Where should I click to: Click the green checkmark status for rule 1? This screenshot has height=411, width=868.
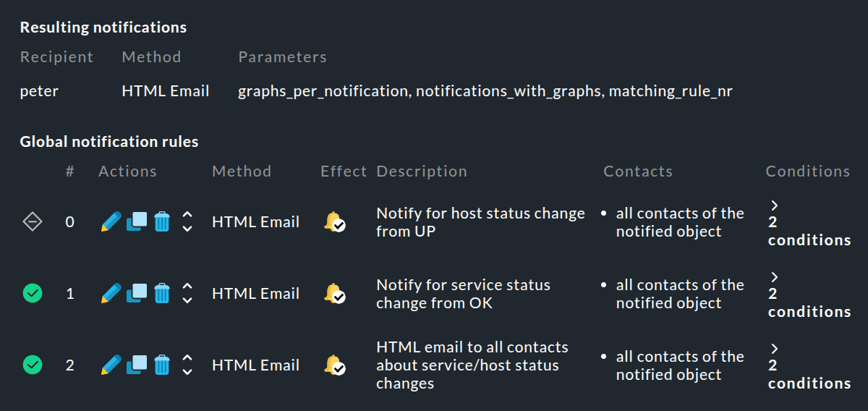click(x=33, y=293)
